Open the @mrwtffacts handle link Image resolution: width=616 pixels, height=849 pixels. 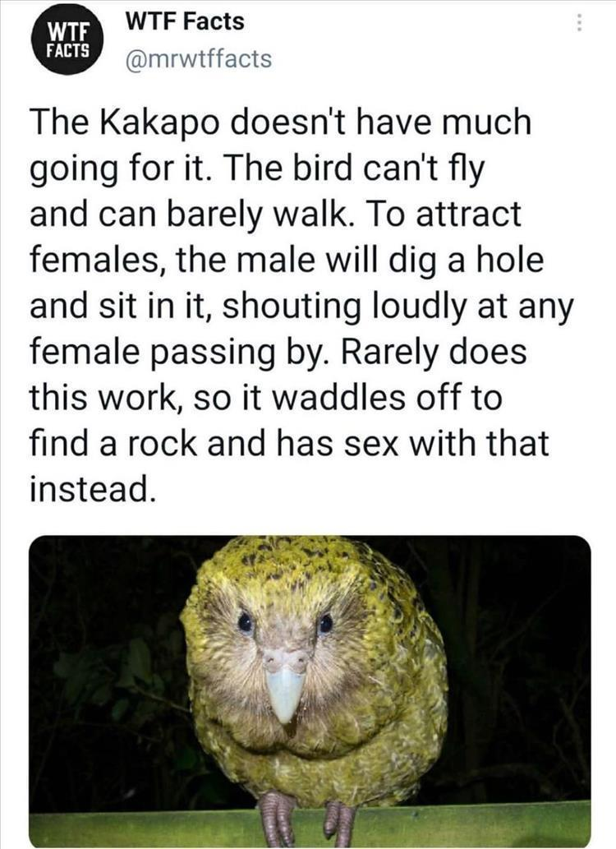pyautogui.click(x=198, y=59)
